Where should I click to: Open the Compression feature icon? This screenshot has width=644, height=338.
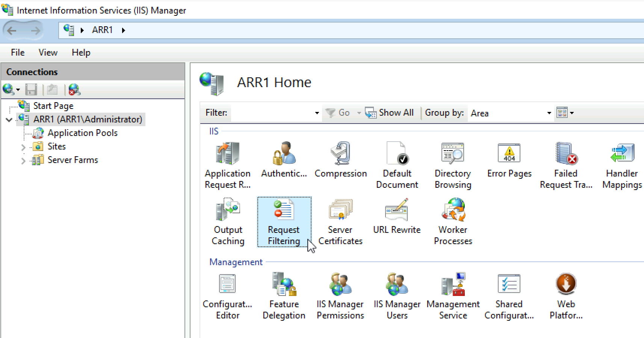(x=340, y=160)
